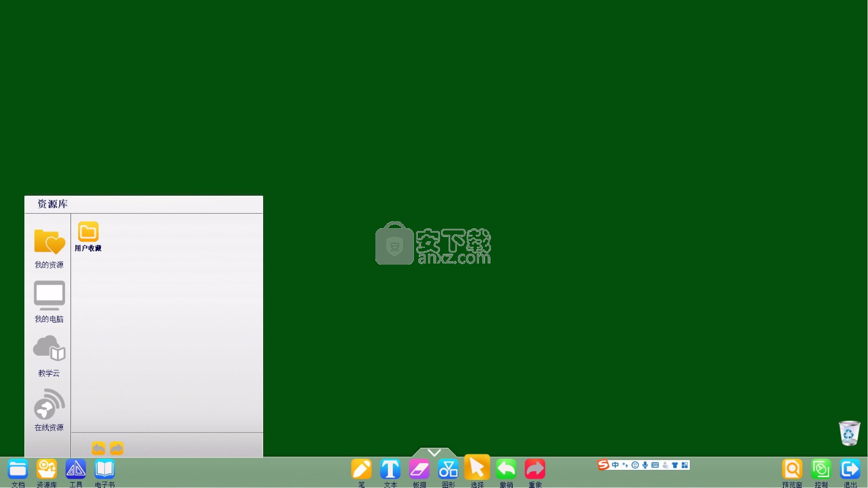Click the 重做 (Redo) icon
The width and height of the screenshot is (868, 488).
click(535, 470)
